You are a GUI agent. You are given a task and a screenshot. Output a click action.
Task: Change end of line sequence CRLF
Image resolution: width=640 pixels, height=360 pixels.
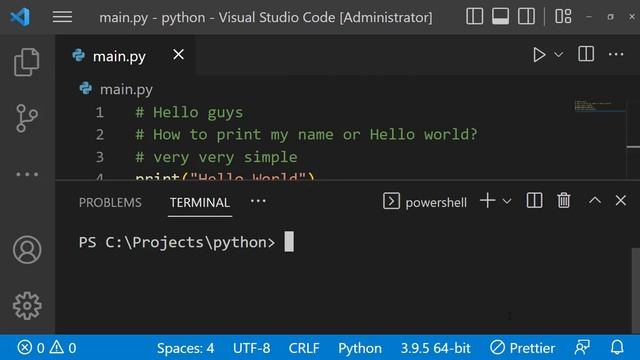pos(304,348)
